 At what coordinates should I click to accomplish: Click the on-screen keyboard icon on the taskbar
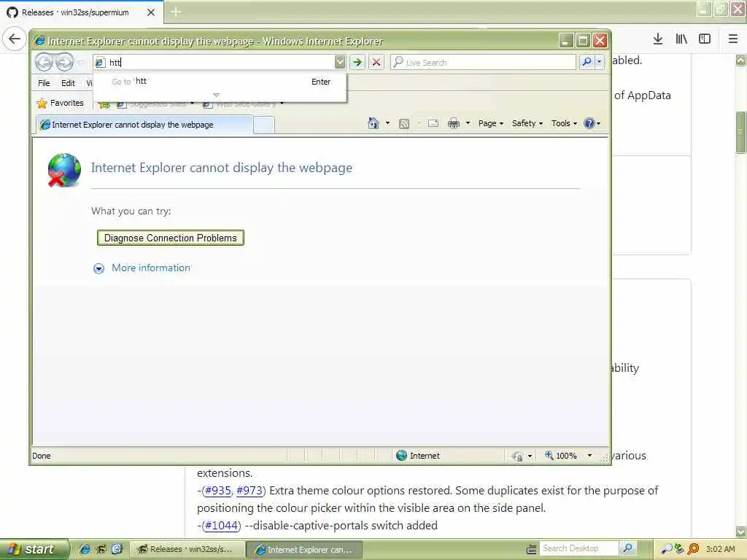(x=531, y=550)
